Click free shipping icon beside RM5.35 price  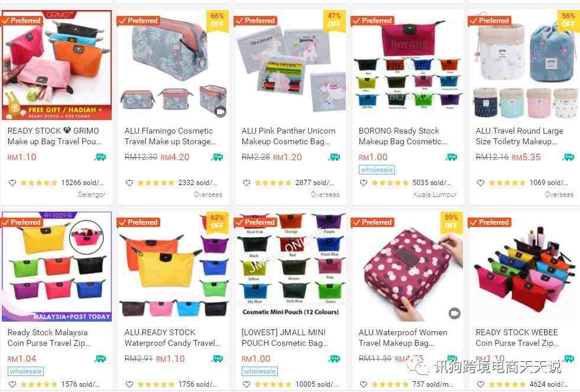click(x=569, y=157)
